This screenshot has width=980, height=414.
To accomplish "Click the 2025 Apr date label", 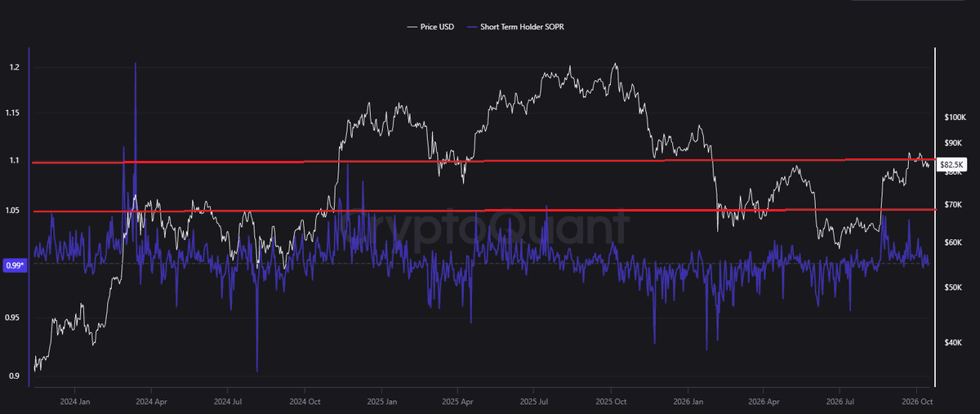I will point(459,403).
